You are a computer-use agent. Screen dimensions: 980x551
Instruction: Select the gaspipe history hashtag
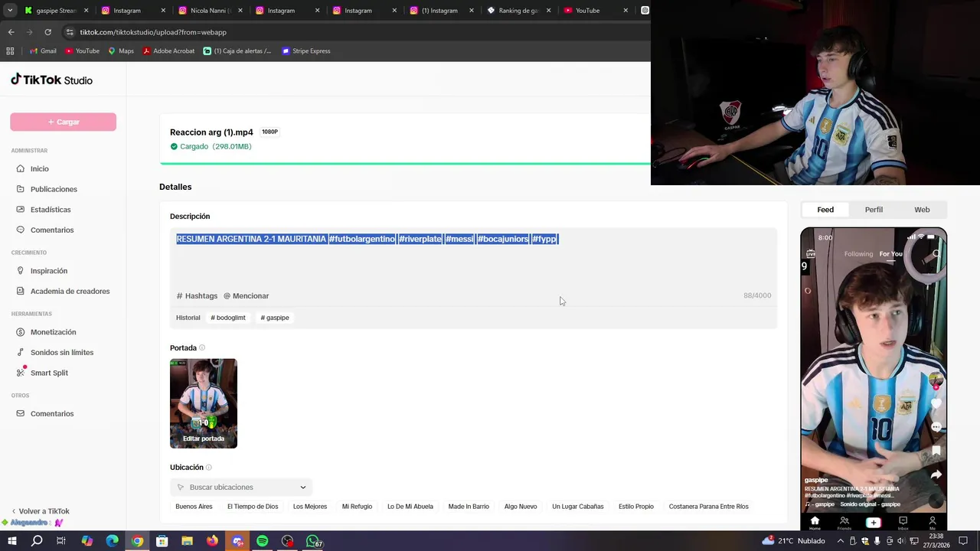tap(275, 318)
